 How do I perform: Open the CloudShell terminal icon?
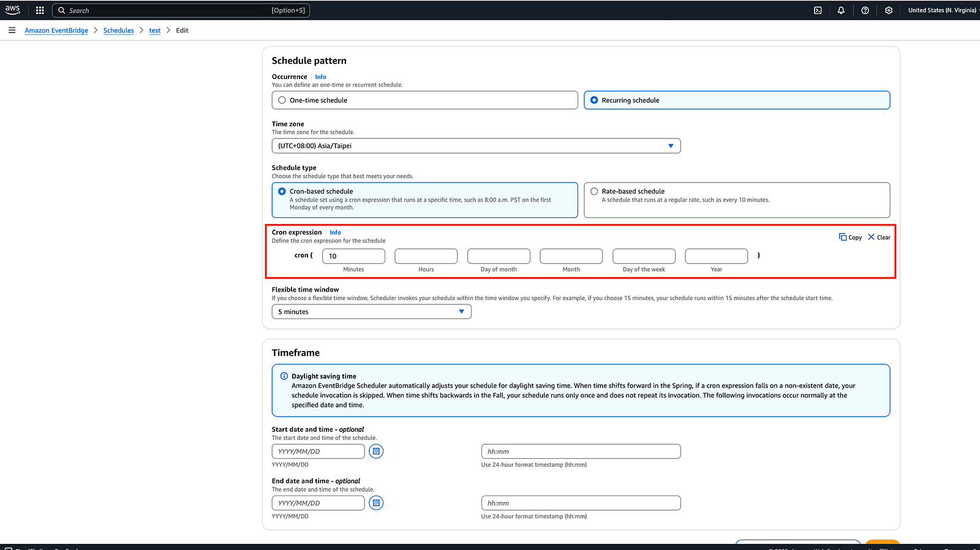[x=818, y=10]
